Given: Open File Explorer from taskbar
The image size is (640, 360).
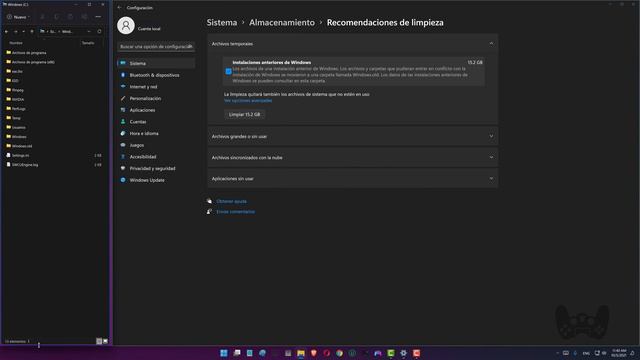Looking at the screenshot, I should [301, 353].
